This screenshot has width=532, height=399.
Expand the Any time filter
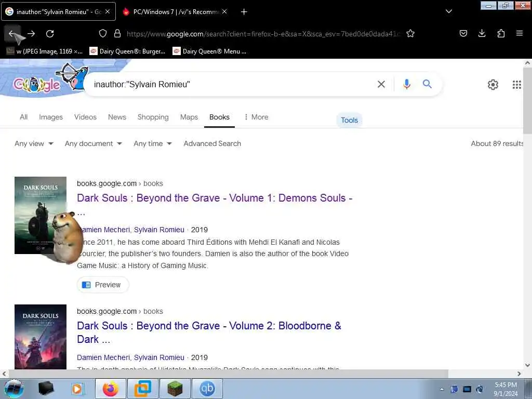[153, 143]
